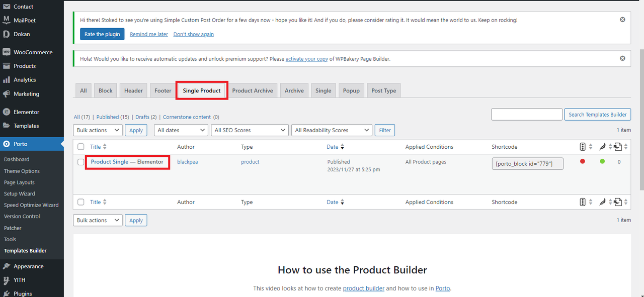This screenshot has height=297, width=644.
Task: Click Analytics bar chart icon
Action: click(7, 80)
